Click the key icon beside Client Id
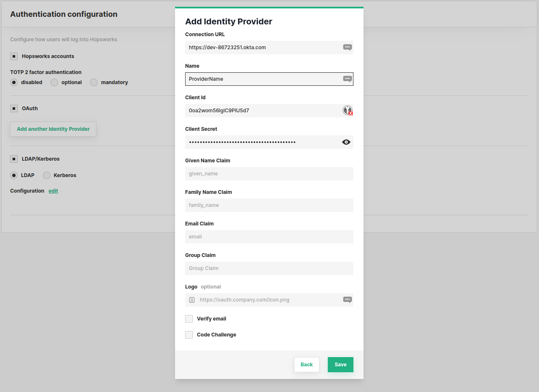Screen dimensions: 539x392 [347, 110]
